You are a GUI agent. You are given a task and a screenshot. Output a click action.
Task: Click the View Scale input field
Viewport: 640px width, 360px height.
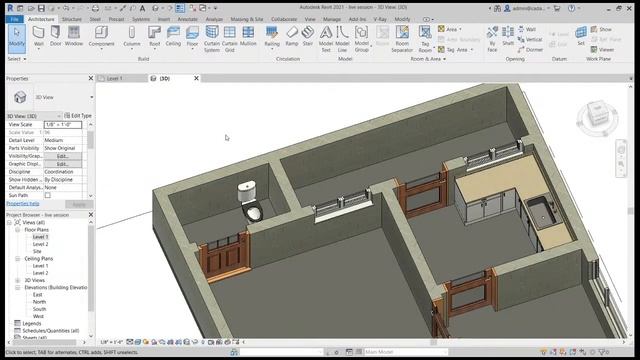point(63,124)
